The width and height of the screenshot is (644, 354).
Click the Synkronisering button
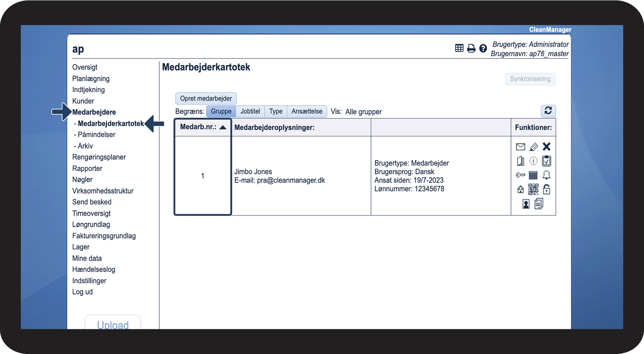(530, 79)
